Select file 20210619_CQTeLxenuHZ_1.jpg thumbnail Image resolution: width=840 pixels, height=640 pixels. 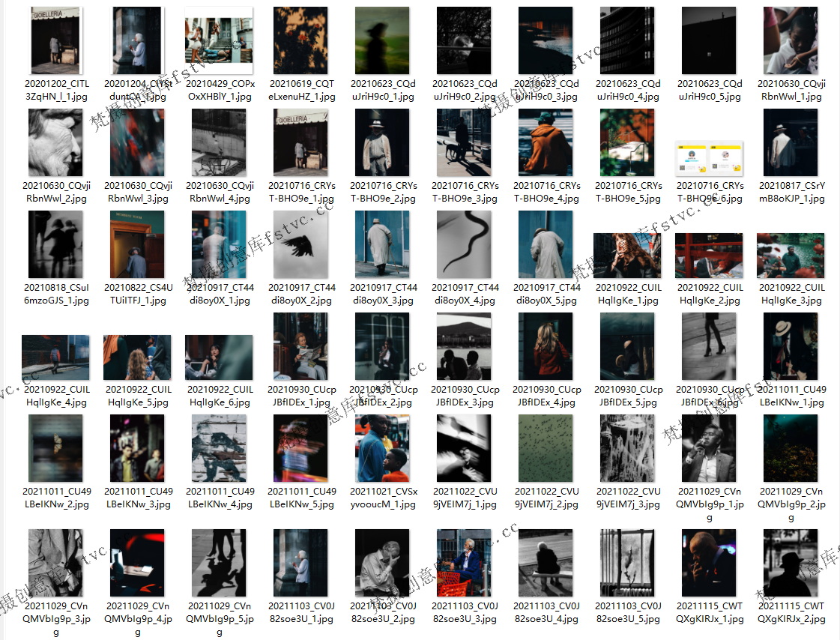[300, 40]
